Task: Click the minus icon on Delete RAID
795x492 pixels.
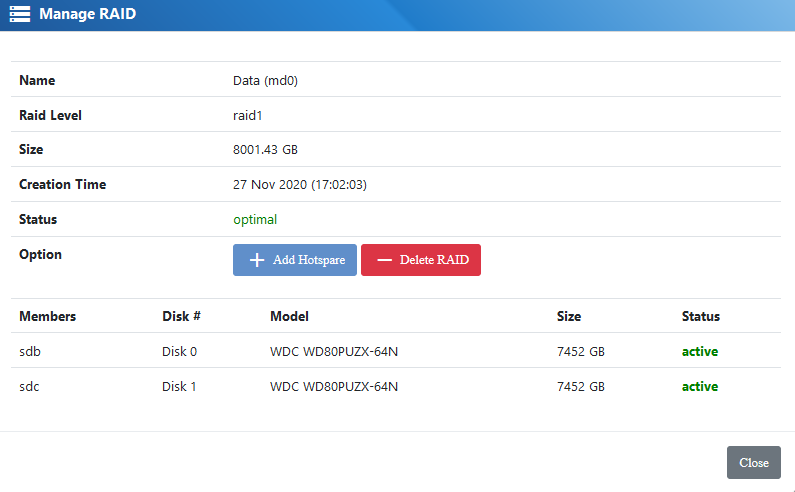Action: pos(384,260)
